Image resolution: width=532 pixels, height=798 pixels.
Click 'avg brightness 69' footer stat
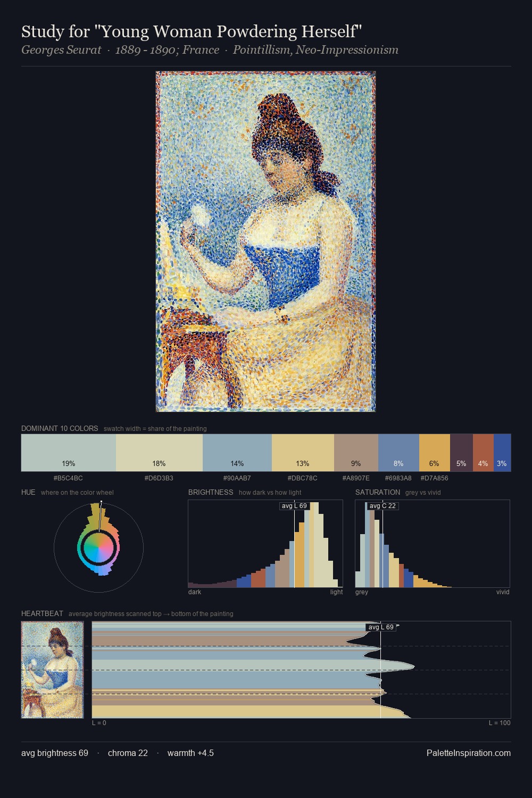[x=55, y=753]
